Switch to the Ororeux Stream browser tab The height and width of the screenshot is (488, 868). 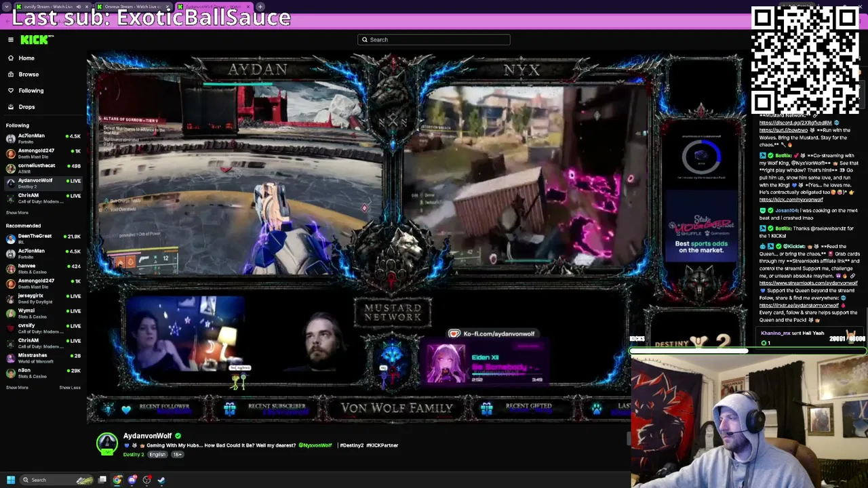point(132,7)
